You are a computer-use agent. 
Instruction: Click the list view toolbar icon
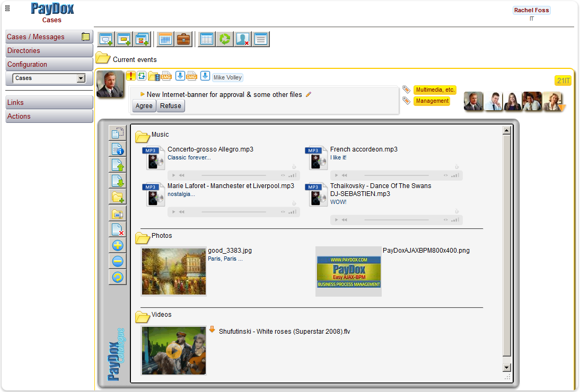[x=261, y=39]
